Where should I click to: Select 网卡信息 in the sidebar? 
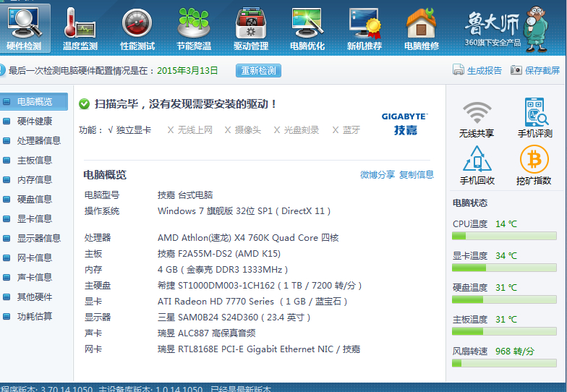[34, 257]
